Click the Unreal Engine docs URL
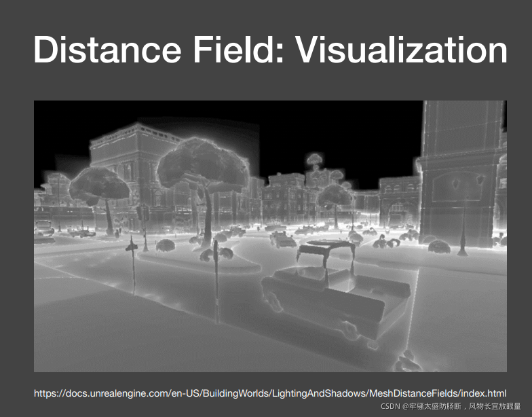The image size is (532, 417). coord(270,394)
